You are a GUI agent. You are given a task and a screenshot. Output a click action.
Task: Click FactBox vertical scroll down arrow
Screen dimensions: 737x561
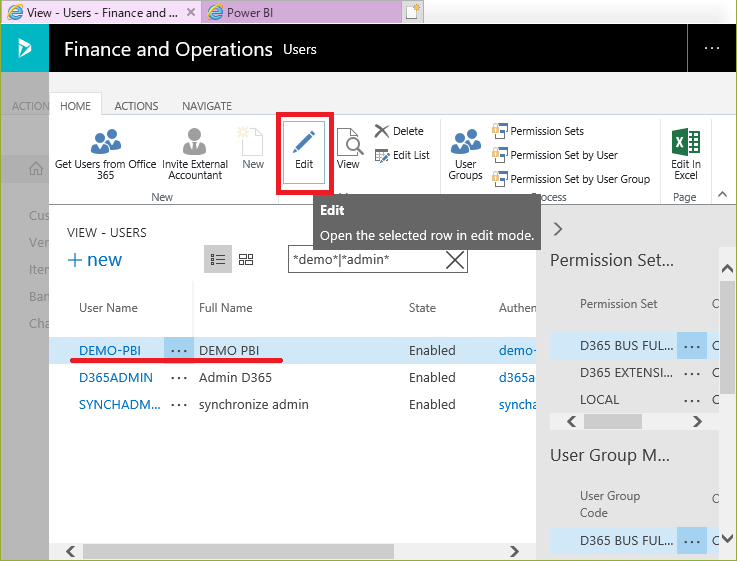tap(727, 538)
